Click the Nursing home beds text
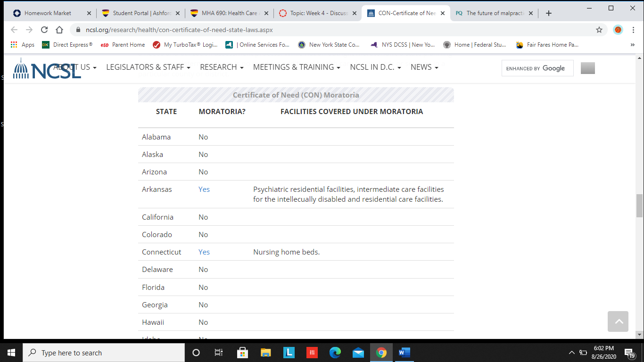This screenshot has height=362, width=644. coord(286,252)
